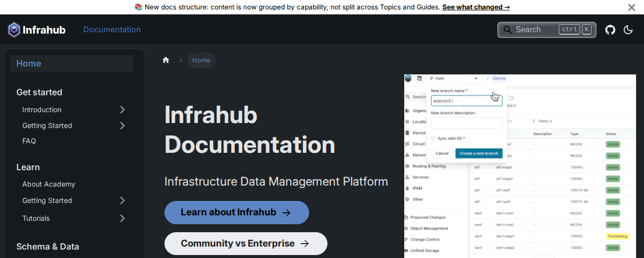Screen dimensions: 644x258
Task: Open Introduction in the sidebar
Action: pos(42,110)
